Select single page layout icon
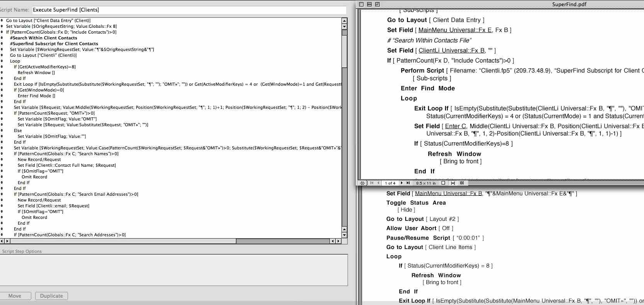644x305 pixels. click(x=443, y=183)
